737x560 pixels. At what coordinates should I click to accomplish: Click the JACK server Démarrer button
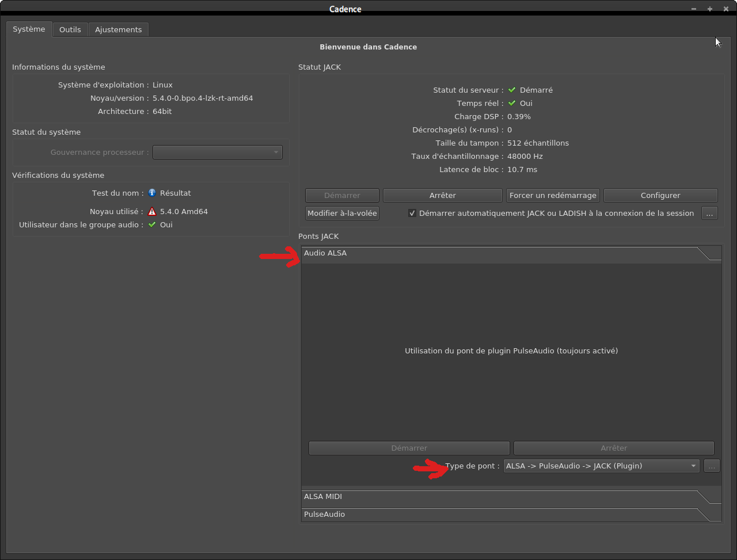coord(342,196)
